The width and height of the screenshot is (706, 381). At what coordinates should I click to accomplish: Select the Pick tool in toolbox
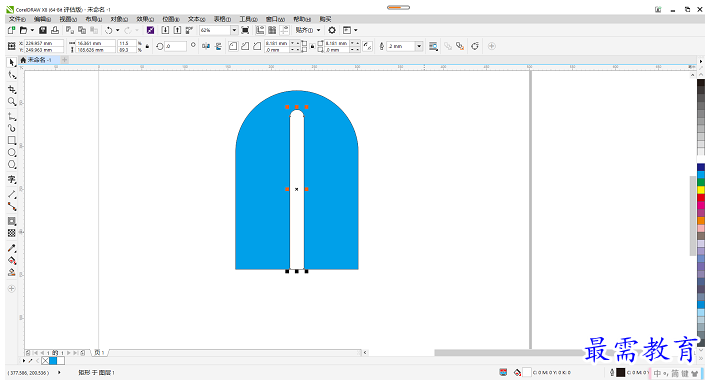[12, 62]
